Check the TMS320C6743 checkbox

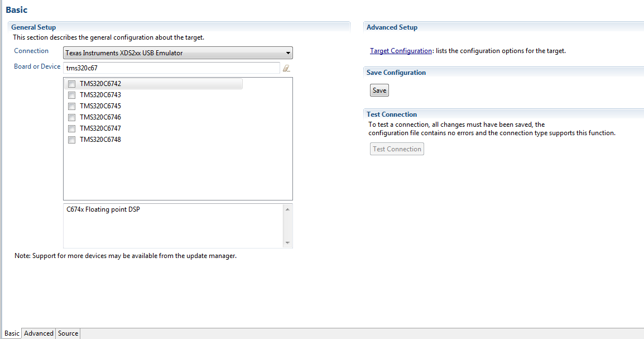[72, 95]
